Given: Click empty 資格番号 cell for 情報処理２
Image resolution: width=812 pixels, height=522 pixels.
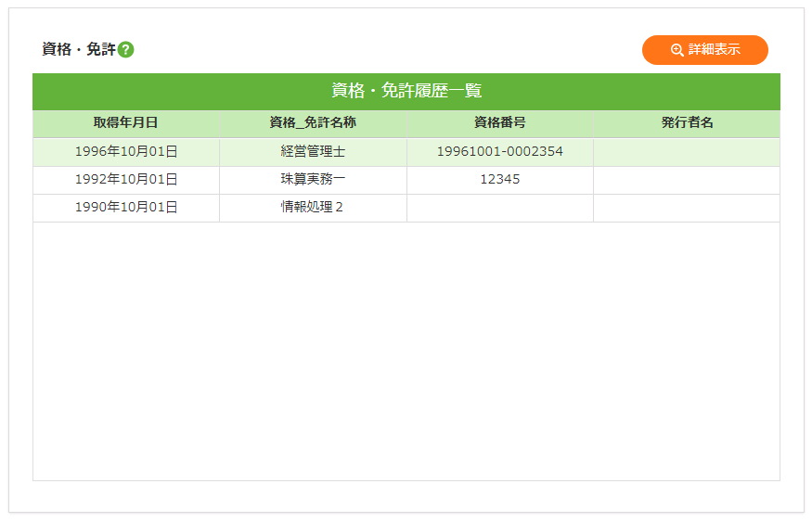Looking at the screenshot, I should pos(499,208).
